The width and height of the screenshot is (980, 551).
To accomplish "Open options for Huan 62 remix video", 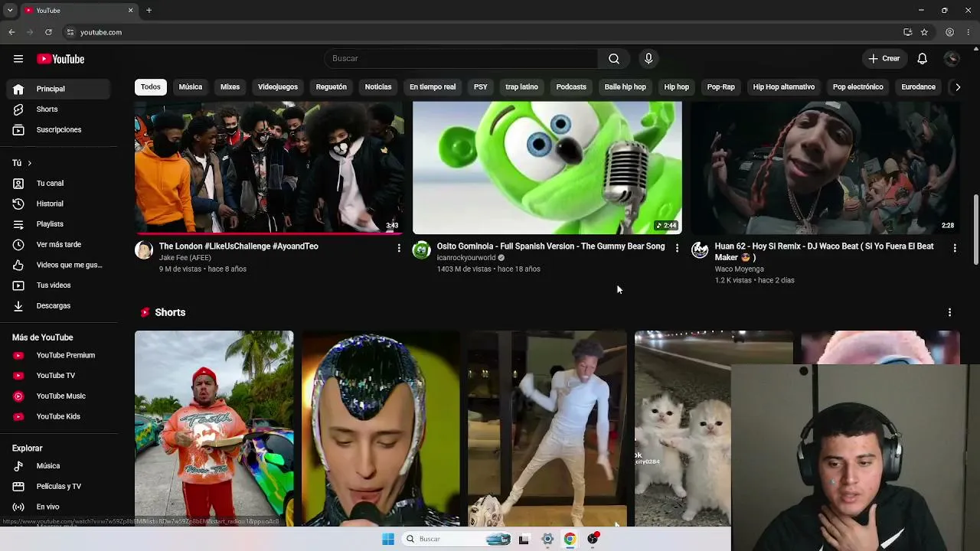I will 955,248.
